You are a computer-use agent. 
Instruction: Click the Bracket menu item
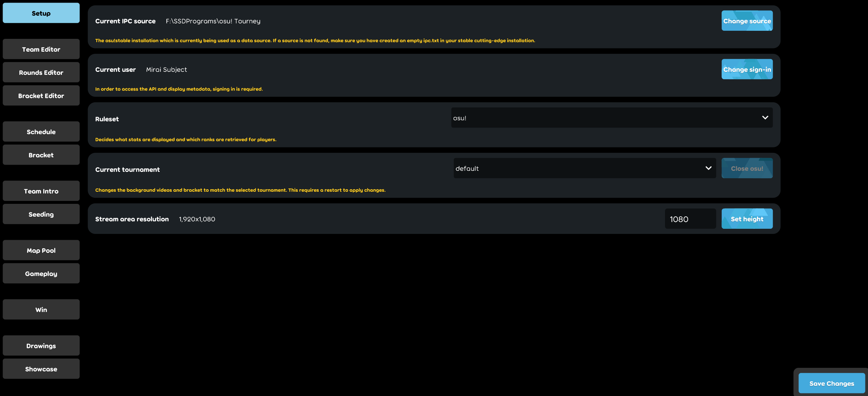click(x=41, y=154)
